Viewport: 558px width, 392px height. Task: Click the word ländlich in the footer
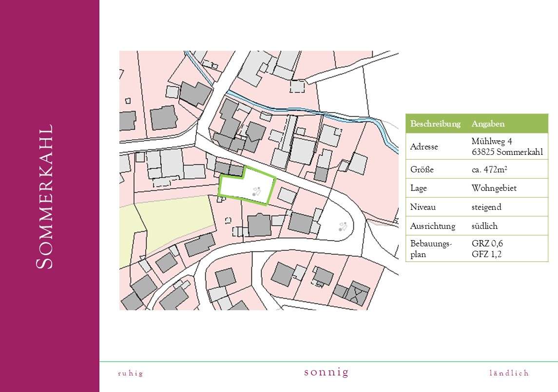point(509,373)
